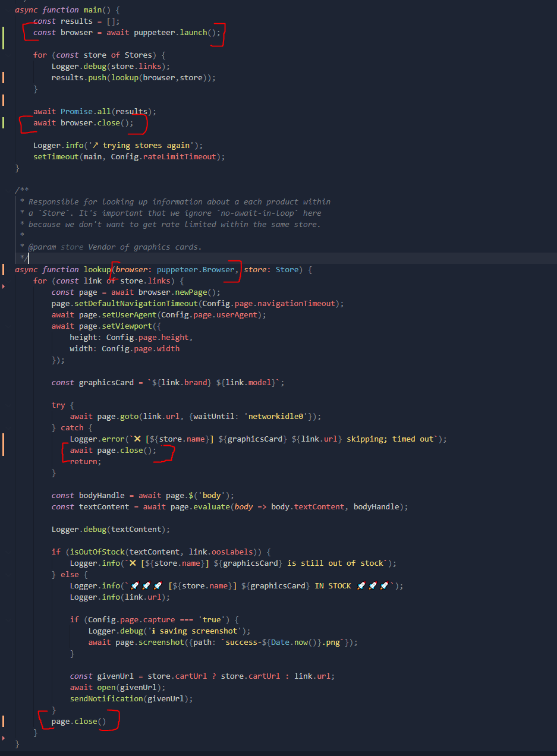
Task: Open green change bar beside 'await browser.close();'
Action: 4,122
